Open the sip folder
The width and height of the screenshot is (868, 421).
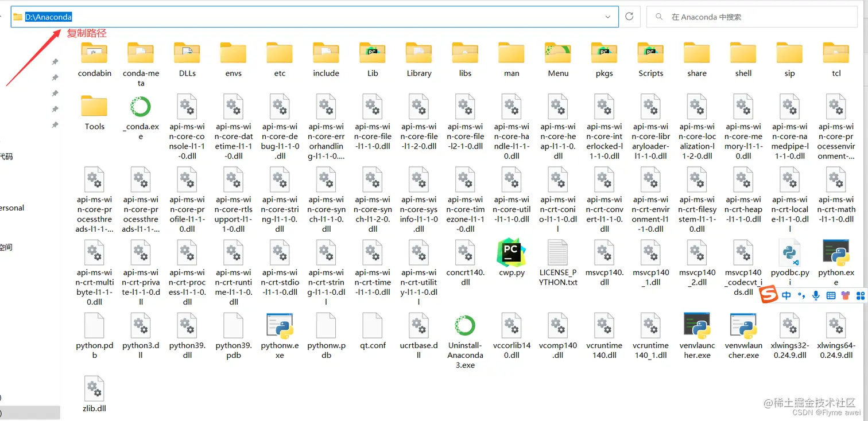[x=790, y=60]
